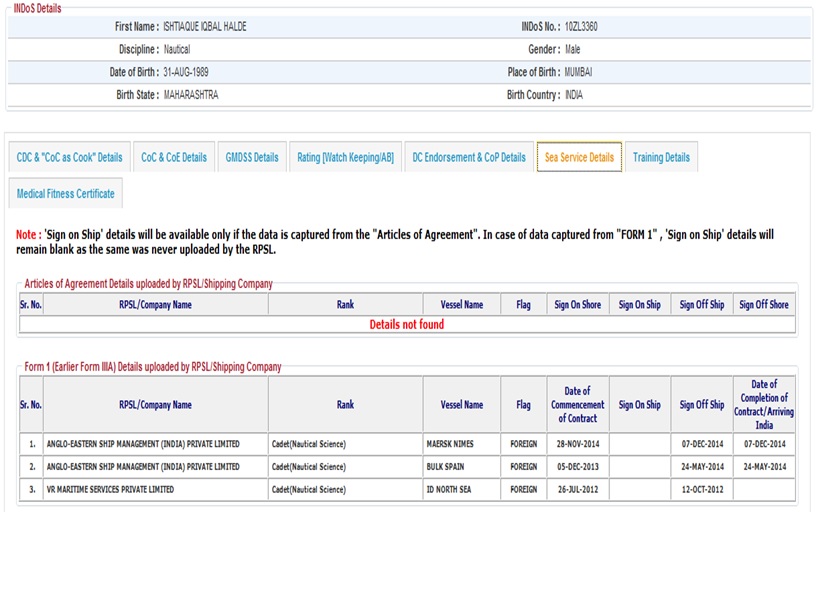
Task: Select the GMDSS Details tab
Action: coord(252,157)
